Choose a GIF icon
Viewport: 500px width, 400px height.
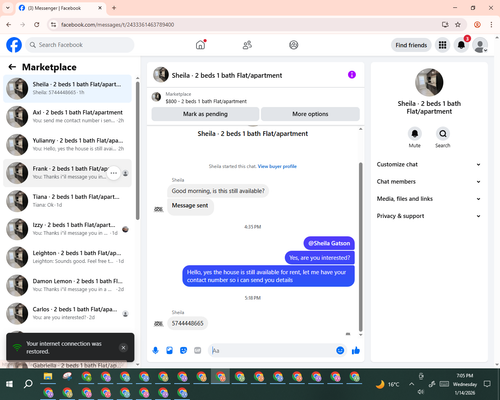[x=198, y=350]
